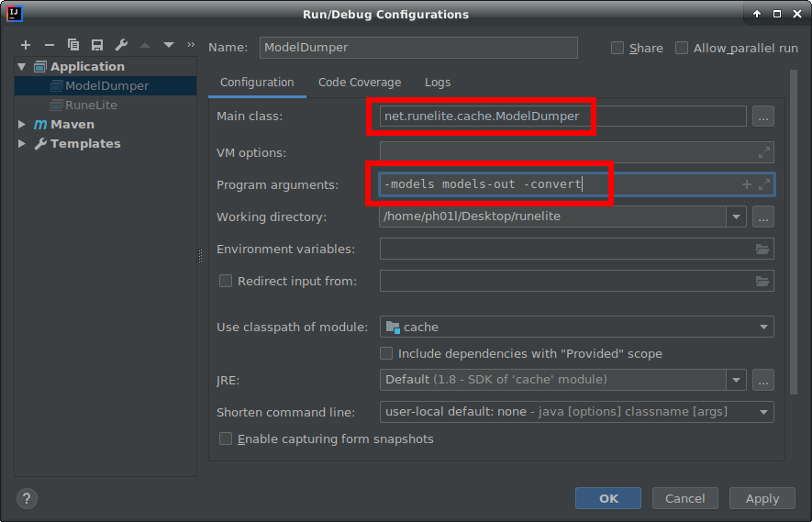Image resolution: width=812 pixels, height=522 pixels.
Task: Switch to the Logs tab
Action: pyautogui.click(x=438, y=83)
